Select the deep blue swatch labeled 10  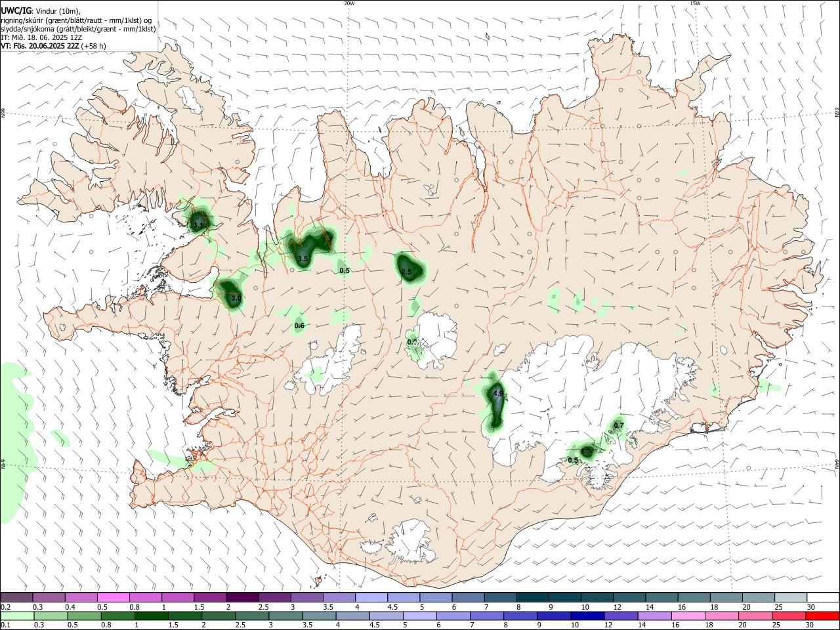[x=587, y=616]
